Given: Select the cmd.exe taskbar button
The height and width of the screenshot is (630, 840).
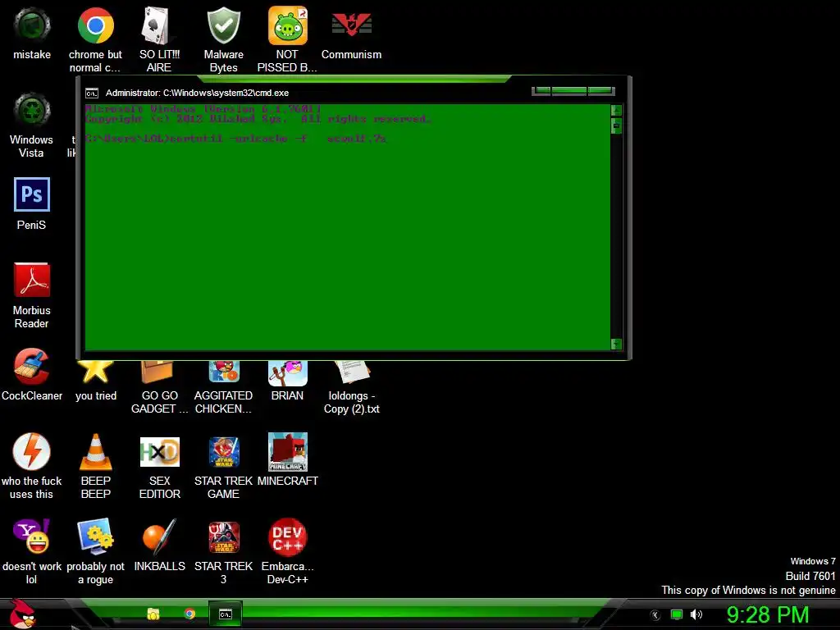Looking at the screenshot, I should coord(226,614).
